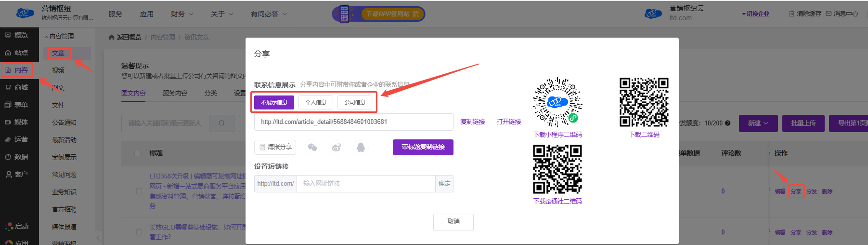The width and height of the screenshot is (868, 245).
Task: Click the WeChat share icon
Action: 312,148
